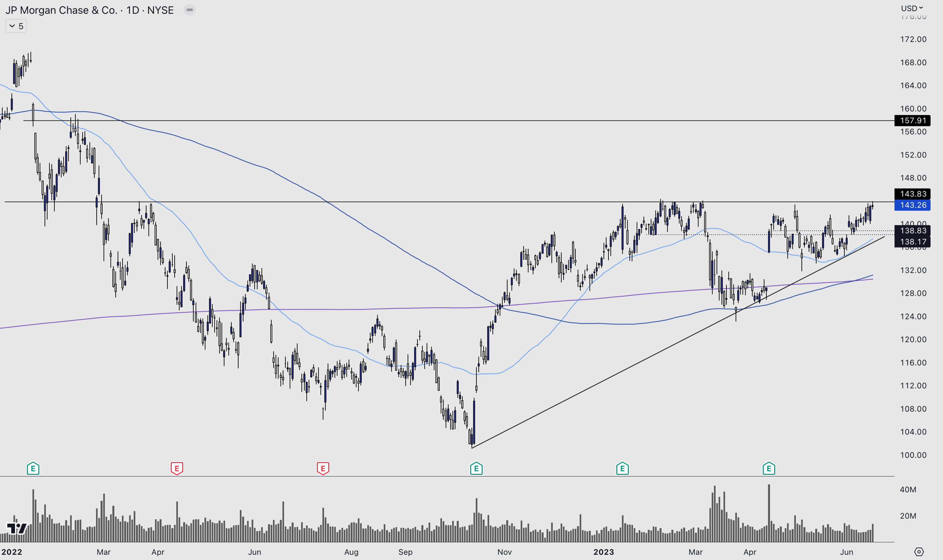Viewport: 943px width, 560px height.
Task: Click the grey market status pill icon
Action: 189,10
